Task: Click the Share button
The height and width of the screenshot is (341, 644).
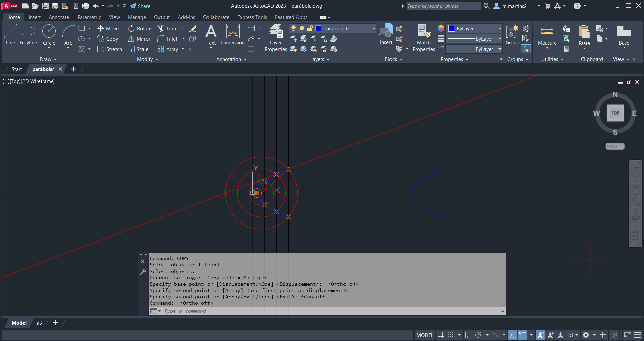Action: (140, 6)
